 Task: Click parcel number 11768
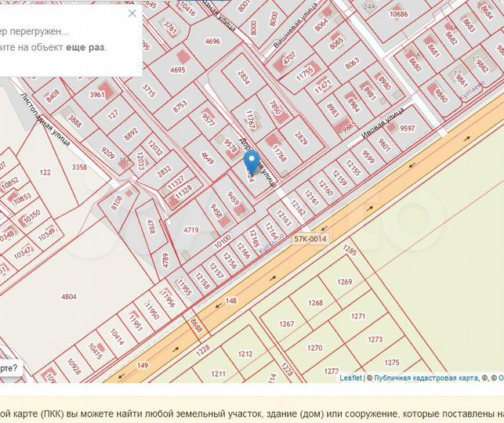(x=279, y=153)
